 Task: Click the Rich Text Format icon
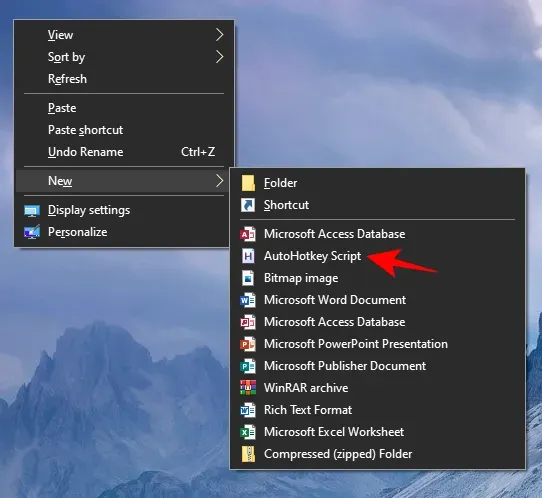[248, 410]
